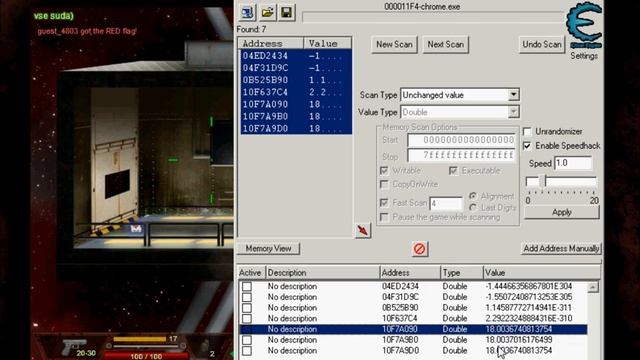
Task: Click value -1.44466356867801E304
Action: tap(529, 287)
